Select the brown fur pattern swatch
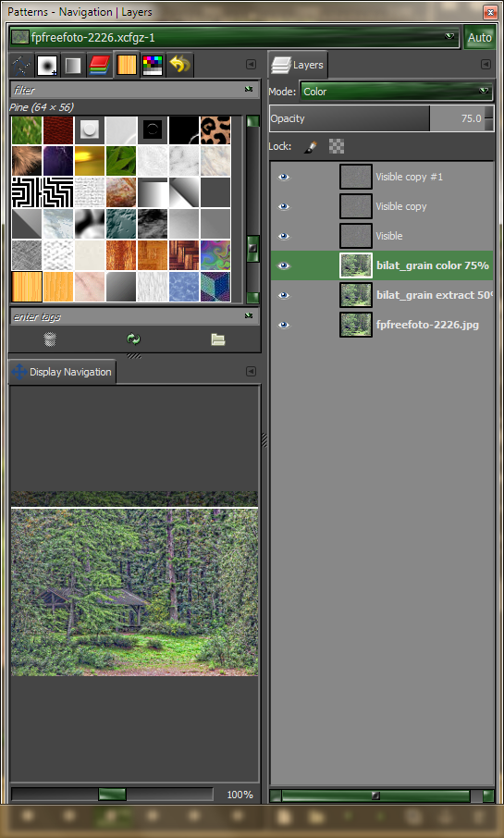This screenshot has width=504, height=838. 27,161
